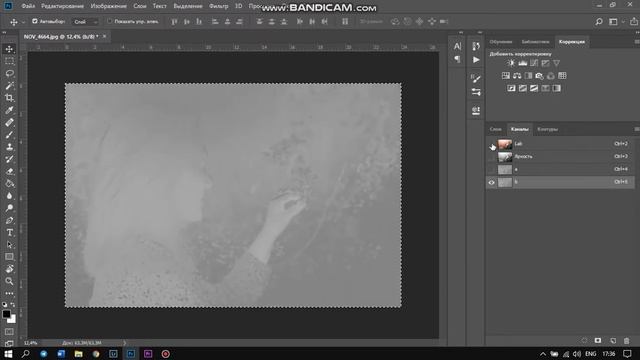This screenshot has height=360, width=640.
Task: Toggle visibility of the Lab channel
Action: click(x=491, y=144)
